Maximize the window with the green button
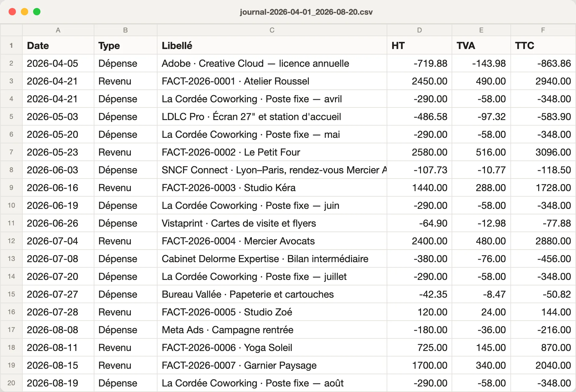 pyautogui.click(x=37, y=12)
